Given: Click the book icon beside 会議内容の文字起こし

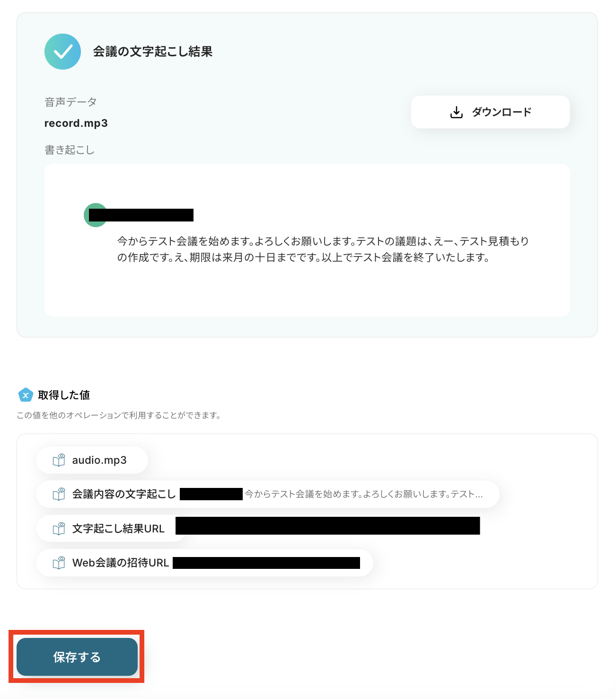Looking at the screenshot, I should click(x=59, y=495).
